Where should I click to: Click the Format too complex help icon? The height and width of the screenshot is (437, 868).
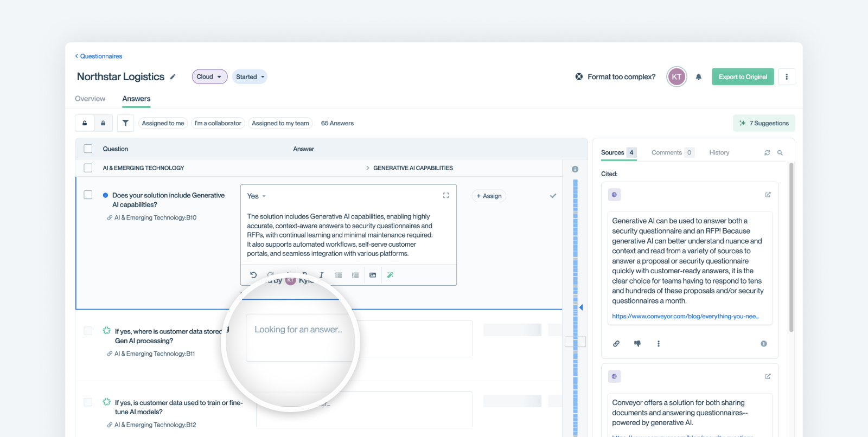point(579,77)
